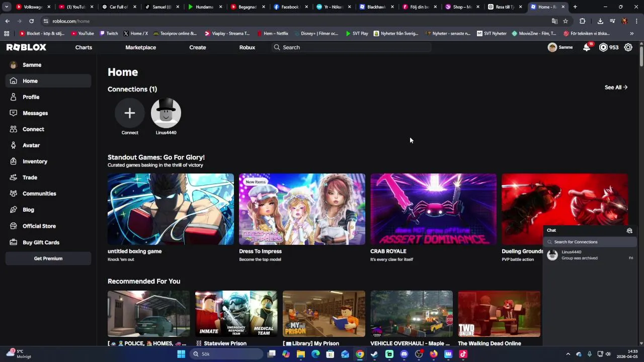Click the translate page icon in address bar
Image resolution: width=644 pixels, height=362 pixels.
554,21
